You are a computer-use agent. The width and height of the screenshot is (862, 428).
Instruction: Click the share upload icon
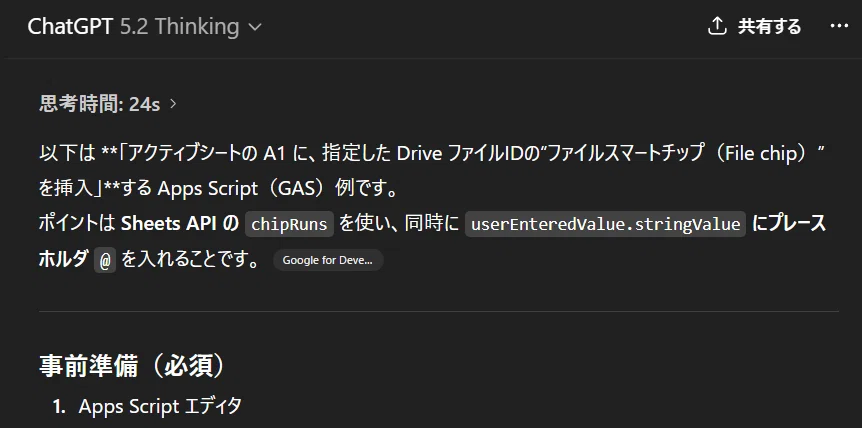[x=717, y=26]
